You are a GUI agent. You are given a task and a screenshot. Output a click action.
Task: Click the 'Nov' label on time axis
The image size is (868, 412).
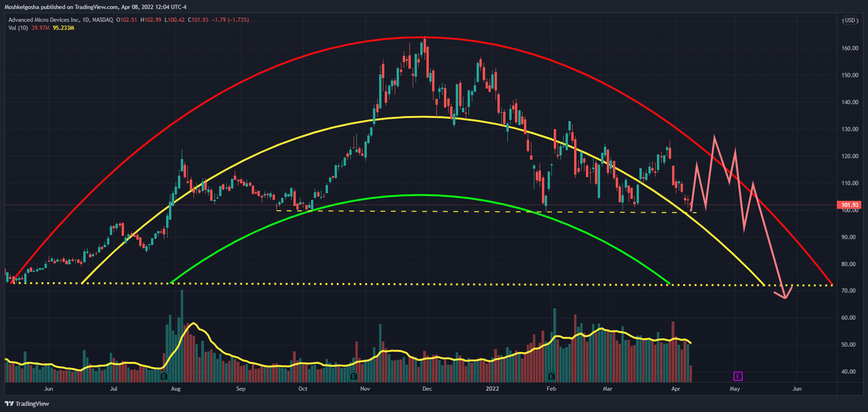click(x=365, y=389)
